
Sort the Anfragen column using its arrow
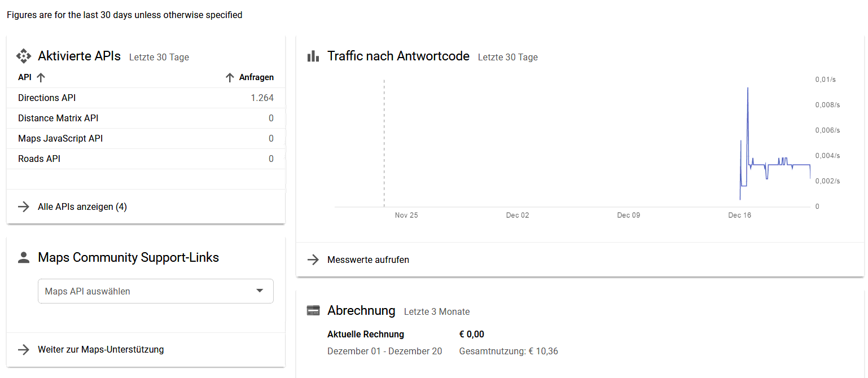coord(230,78)
